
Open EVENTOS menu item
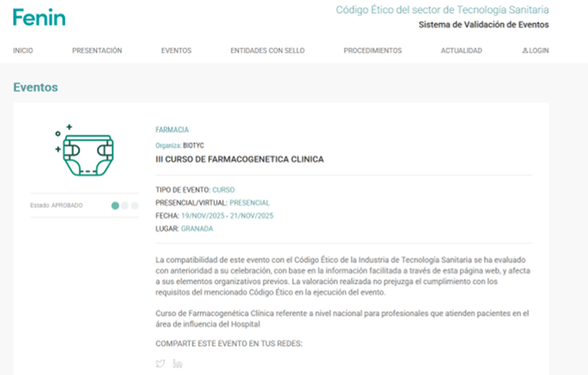[176, 51]
